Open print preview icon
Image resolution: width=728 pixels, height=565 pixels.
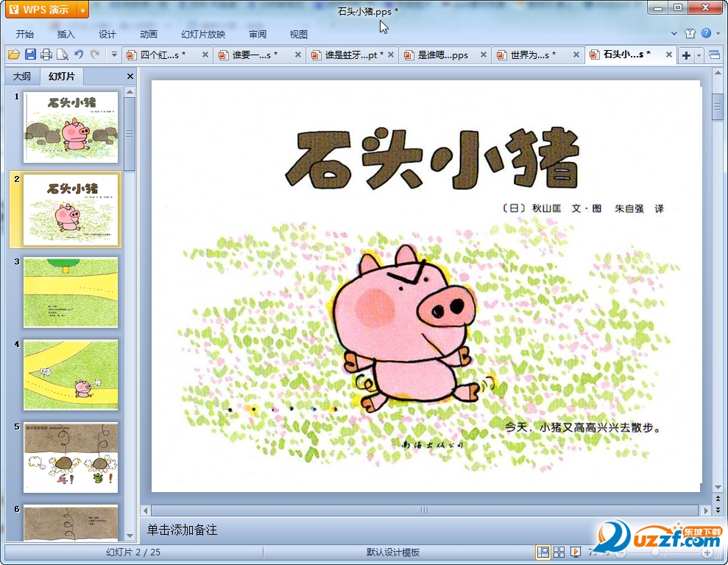pos(63,55)
